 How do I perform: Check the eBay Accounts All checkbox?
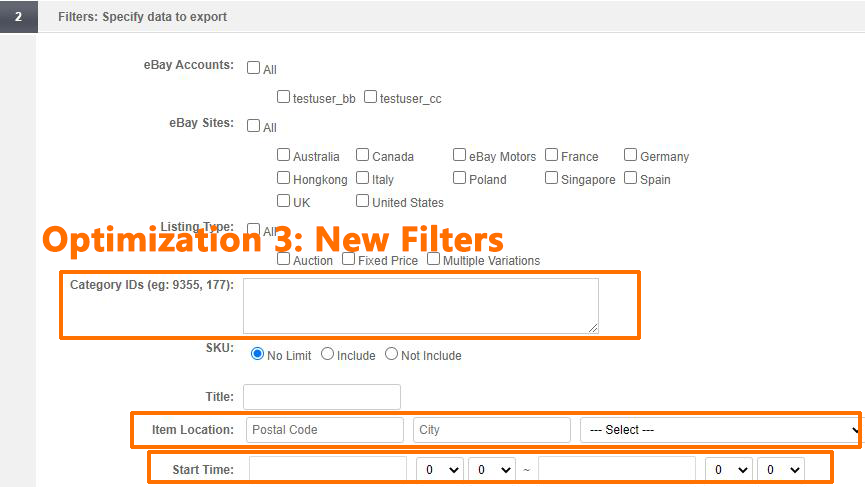click(x=253, y=68)
